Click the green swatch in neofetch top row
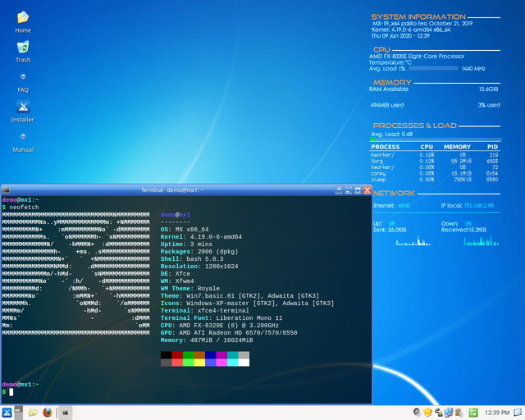This screenshot has width=525, height=420. point(188,355)
